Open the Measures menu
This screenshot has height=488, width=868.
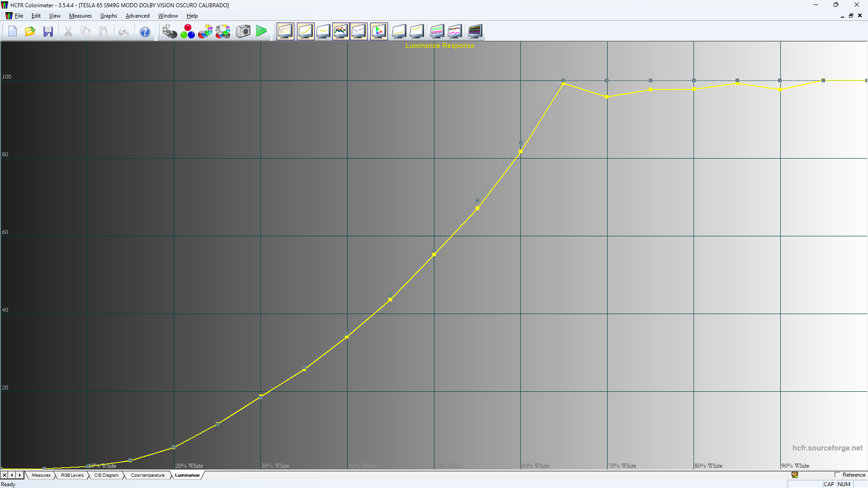(80, 16)
